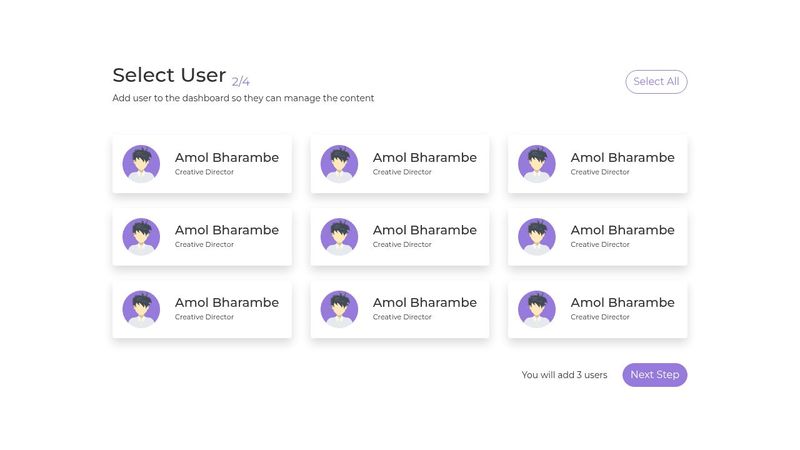Click the avatar in the center user card

(339, 237)
